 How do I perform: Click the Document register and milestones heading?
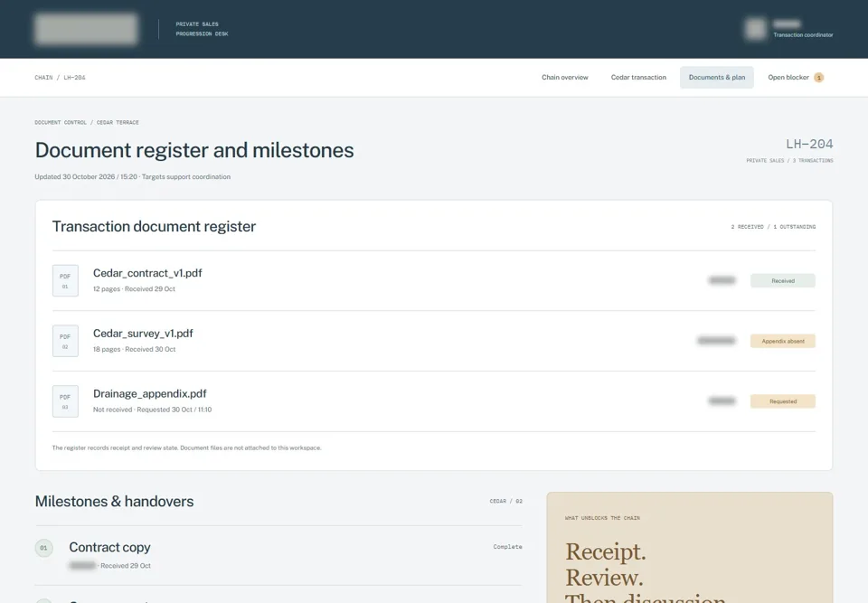[x=194, y=150]
